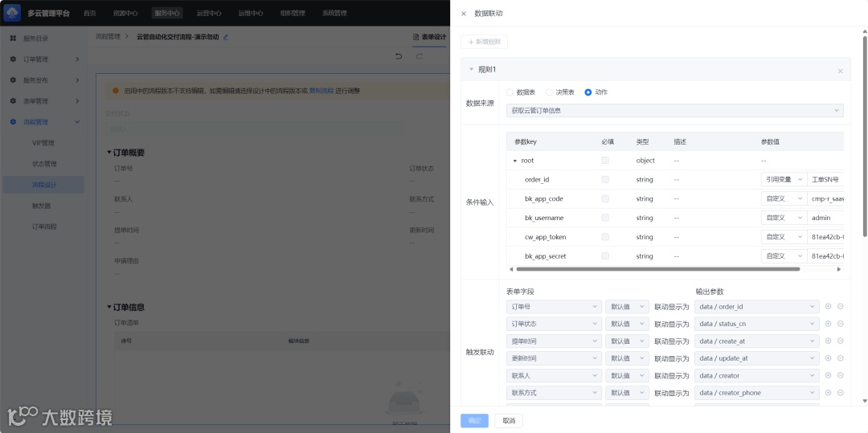The height and width of the screenshot is (433, 868).
Task: Add a row after the 提单时间 linkage row
Action: (828, 341)
